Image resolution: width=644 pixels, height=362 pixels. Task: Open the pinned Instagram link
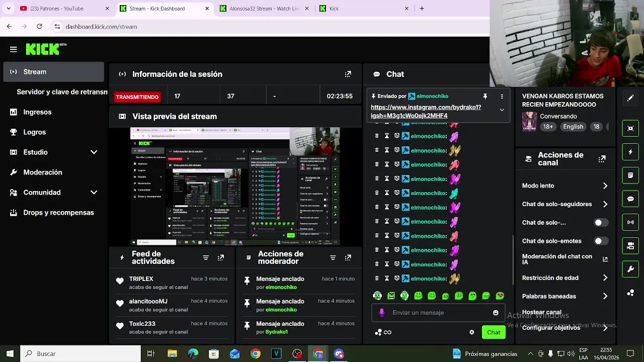[x=426, y=112]
